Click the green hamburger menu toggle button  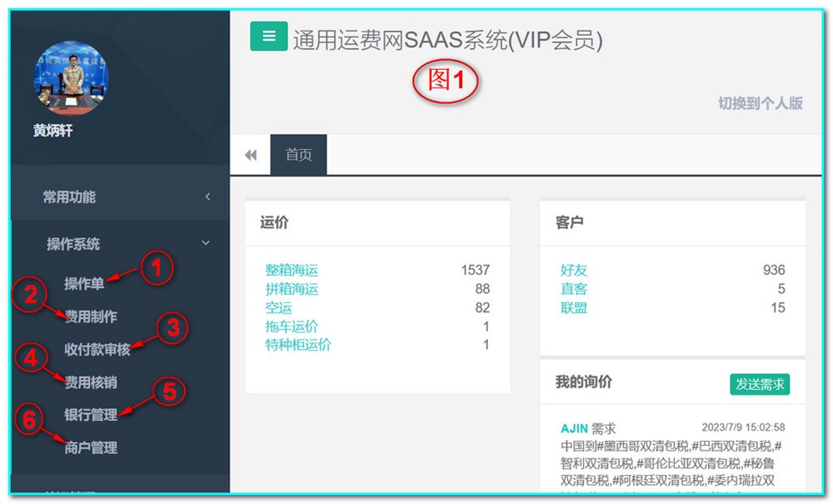pyautogui.click(x=268, y=37)
